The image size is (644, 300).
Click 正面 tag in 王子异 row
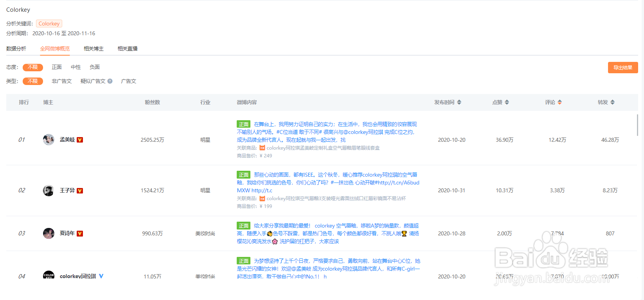pyautogui.click(x=244, y=175)
